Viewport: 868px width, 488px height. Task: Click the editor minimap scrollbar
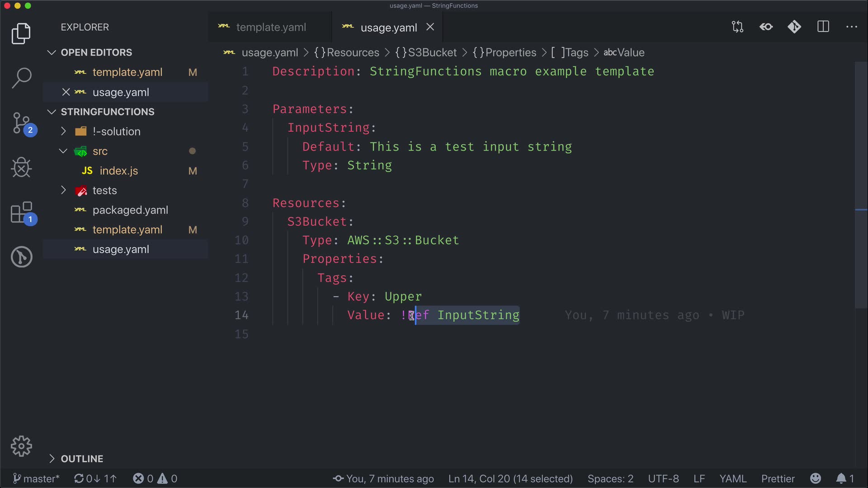click(x=861, y=181)
